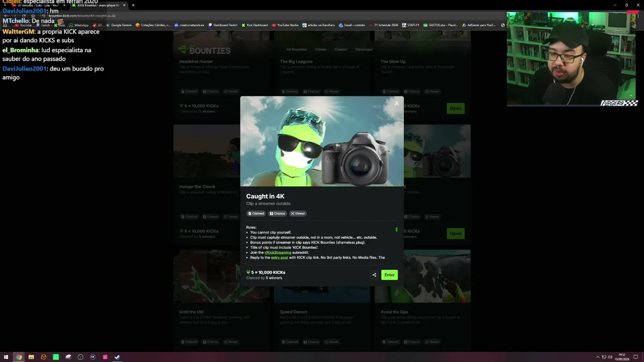Open the Headshot Hunter bounty card

tap(221, 75)
